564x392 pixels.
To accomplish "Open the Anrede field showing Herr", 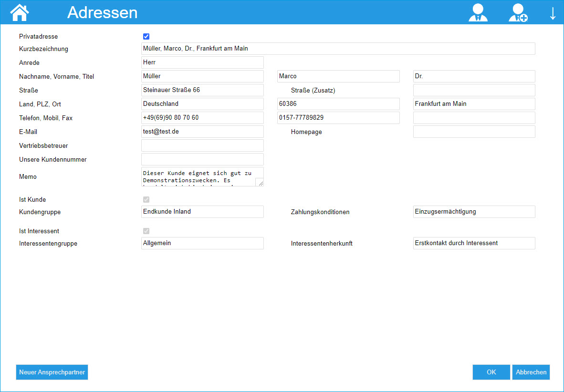I will tap(202, 62).
